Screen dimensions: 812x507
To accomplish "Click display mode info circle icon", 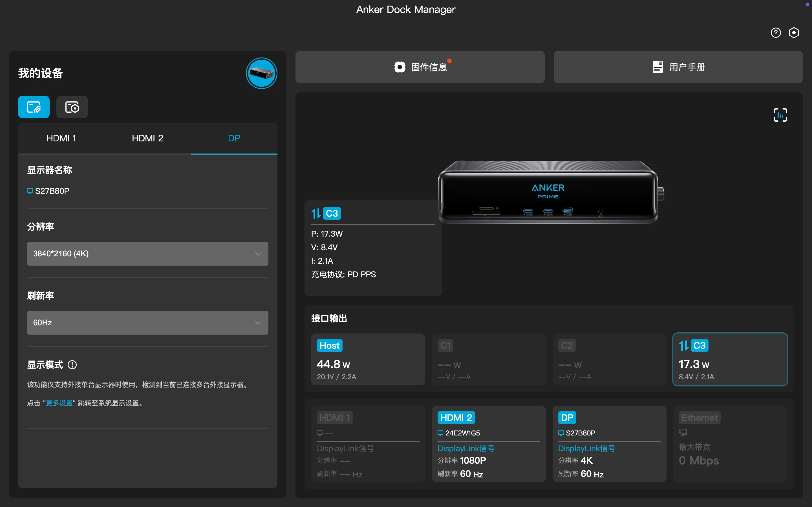I will click(x=72, y=364).
